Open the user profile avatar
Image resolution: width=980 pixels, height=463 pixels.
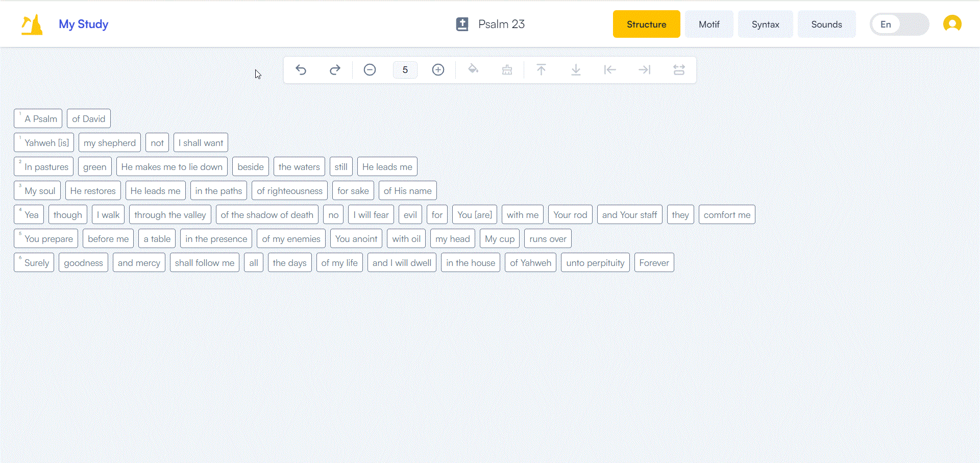click(x=952, y=24)
